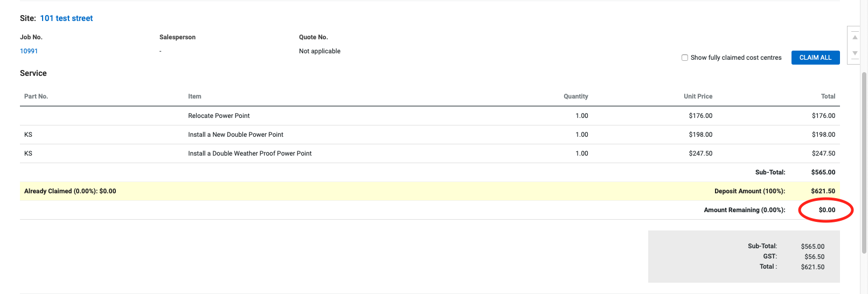Select the Relocate Power Point item
This screenshot has height=294, width=868.
tap(219, 116)
